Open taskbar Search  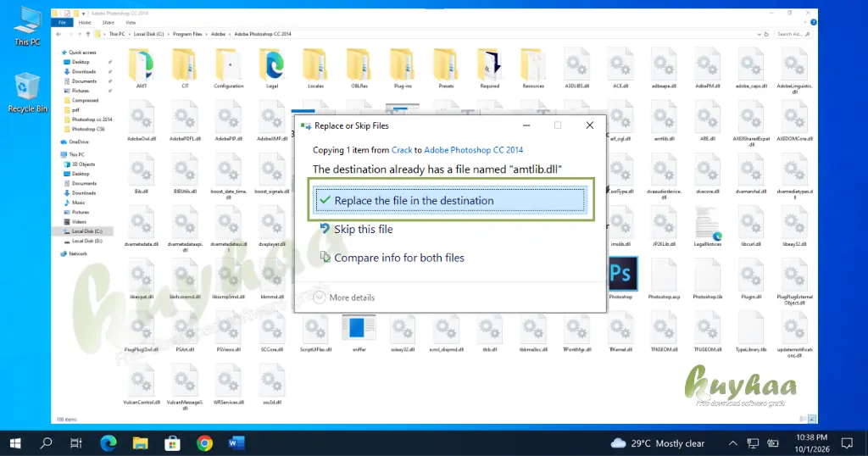pos(46,443)
